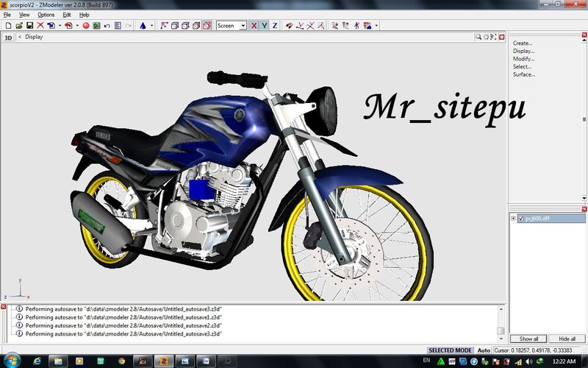Viewport: 588px width, 368px height.
Task: Expand the pcj600.dff tree node
Action: click(x=513, y=218)
